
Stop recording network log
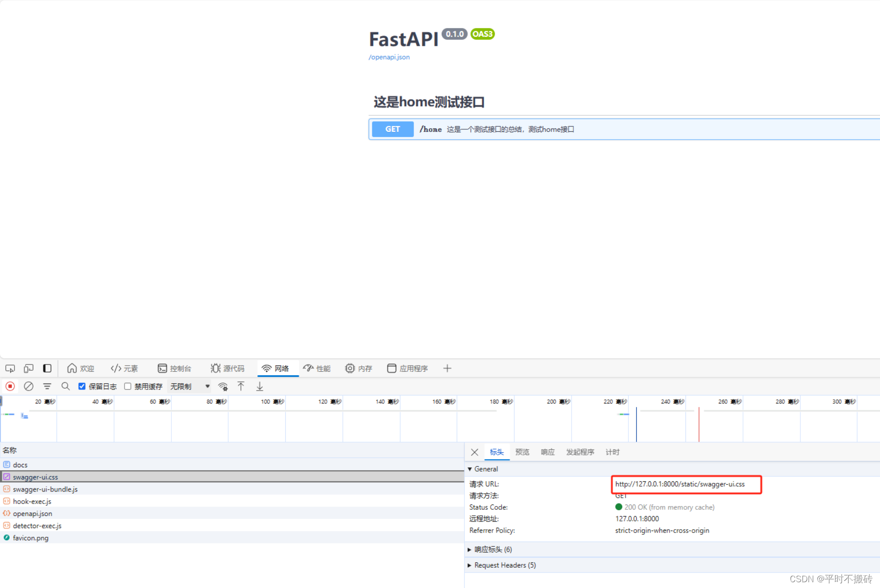(x=10, y=386)
